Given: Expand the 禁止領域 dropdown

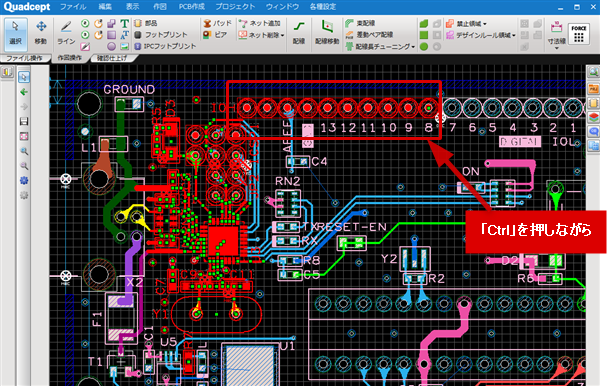Looking at the screenshot, I should [x=485, y=24].
